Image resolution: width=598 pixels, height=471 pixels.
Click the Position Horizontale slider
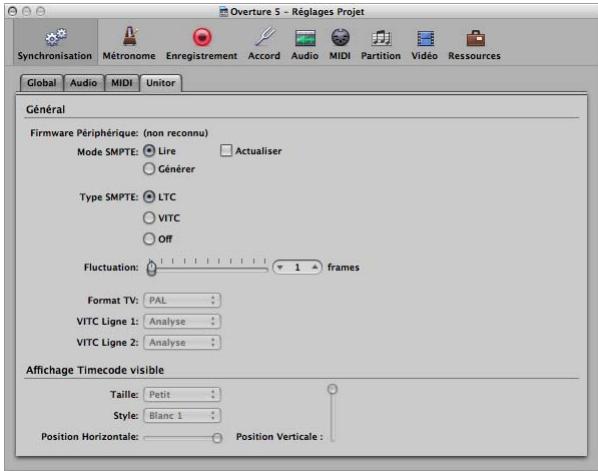[x=183, y=437]
